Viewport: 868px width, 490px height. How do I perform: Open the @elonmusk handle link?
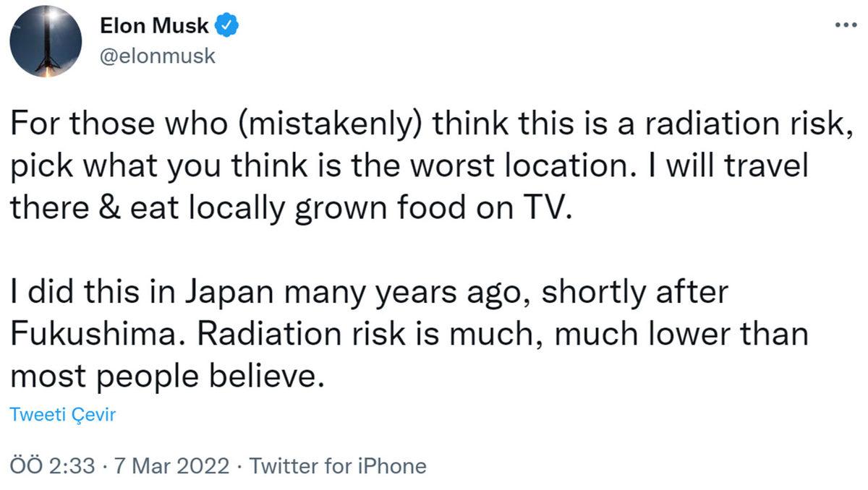coord(156,56)
